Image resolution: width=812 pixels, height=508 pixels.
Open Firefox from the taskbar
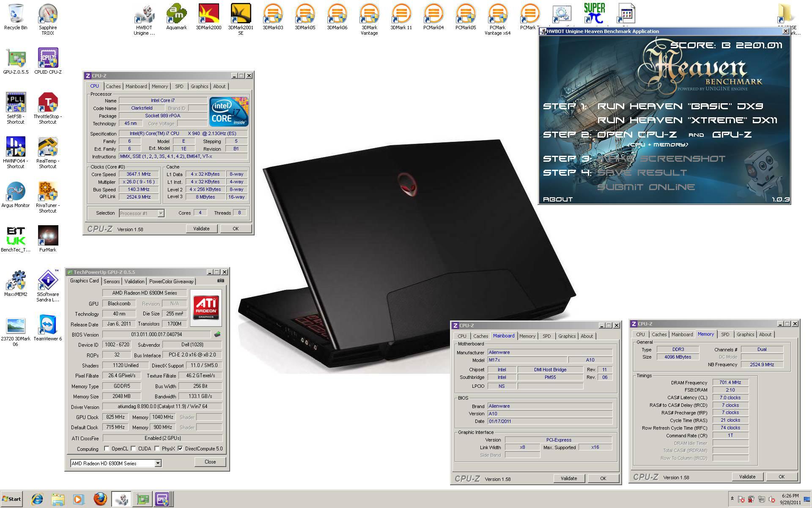(x=100, y=500)
